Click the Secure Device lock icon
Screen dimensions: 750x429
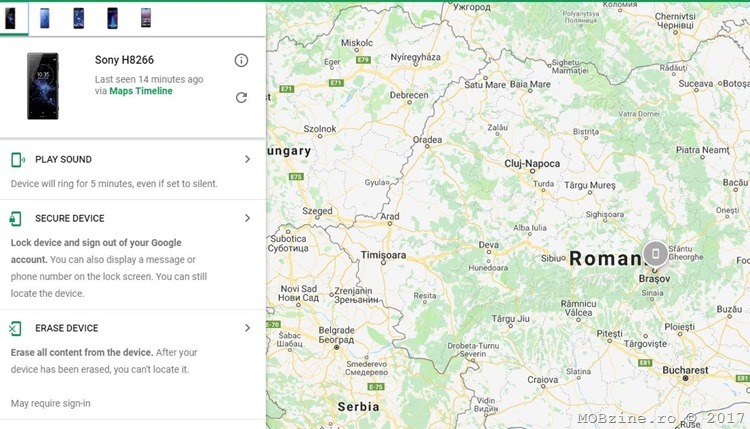point(15,219)
